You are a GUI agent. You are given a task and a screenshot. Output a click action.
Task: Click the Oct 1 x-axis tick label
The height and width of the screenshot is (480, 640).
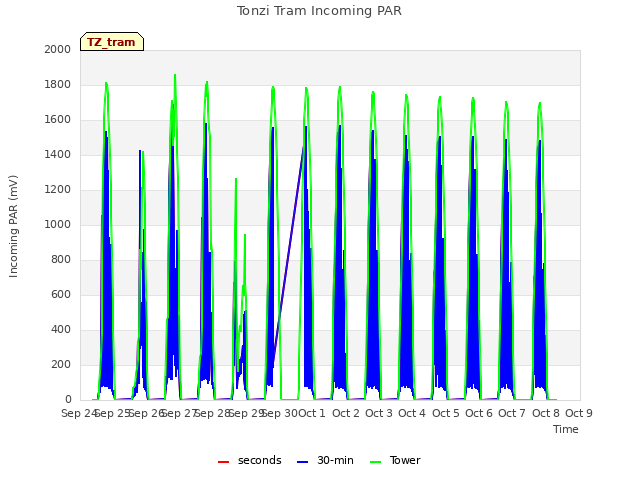click(x=312, y=413)
